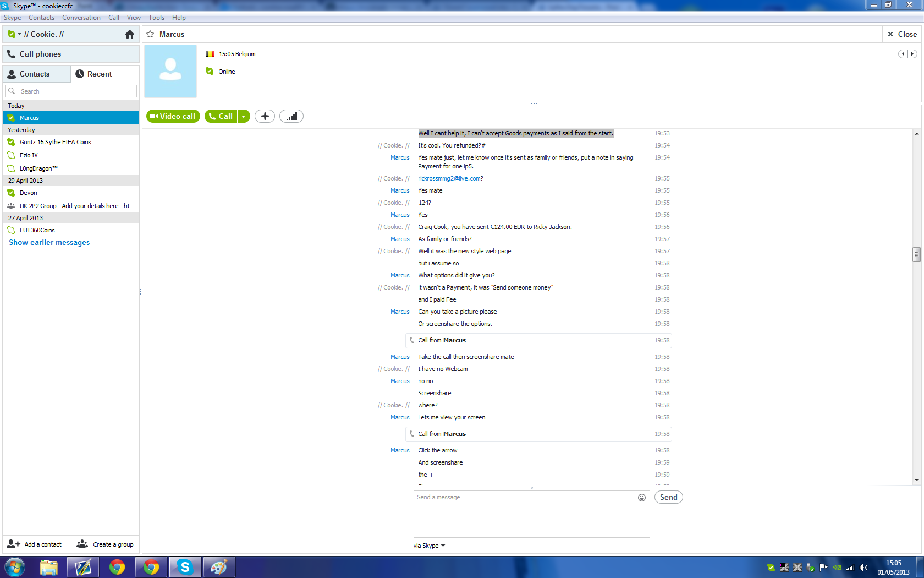Screen dimensions: 924x578
Task: Switch to the Recent tab
Action: coord(105,74)
